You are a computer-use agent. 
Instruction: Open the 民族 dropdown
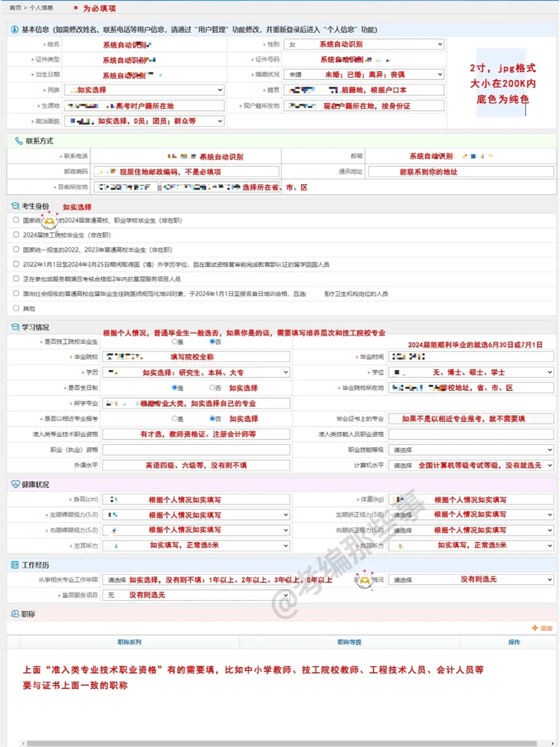(x=144, y=90)
